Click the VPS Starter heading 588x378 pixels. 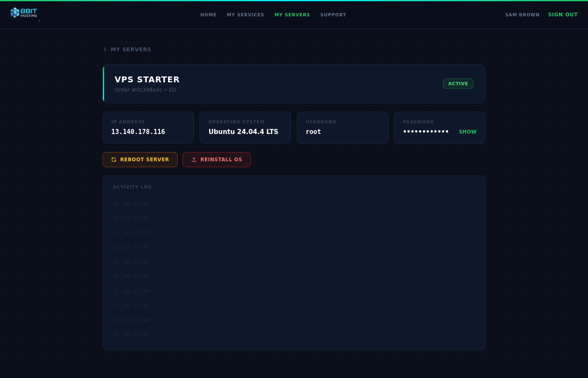pos(147,79)
